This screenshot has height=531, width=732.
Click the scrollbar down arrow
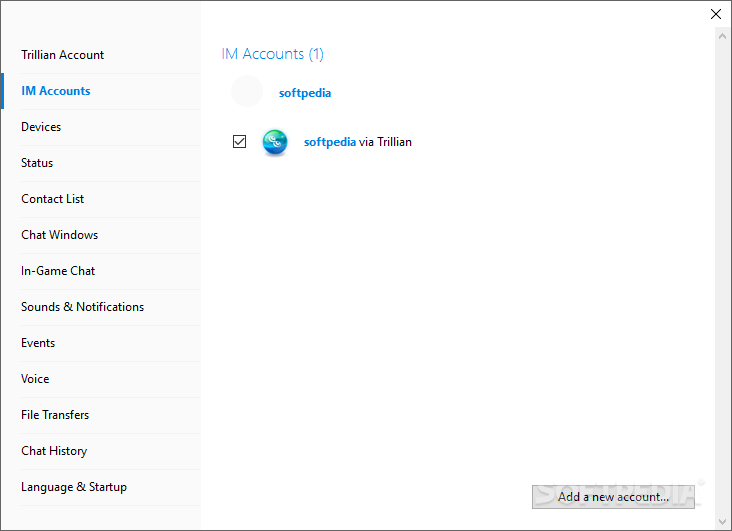[x=722, y=522]
